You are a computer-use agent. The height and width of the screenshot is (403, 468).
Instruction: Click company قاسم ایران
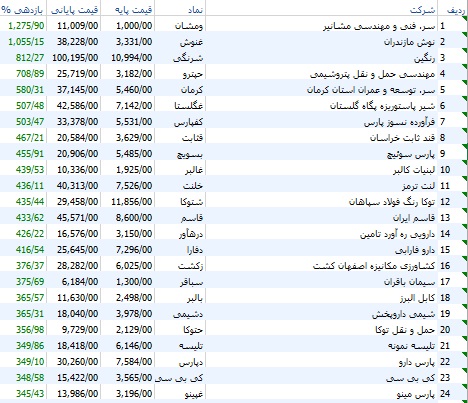coord(414,218)
